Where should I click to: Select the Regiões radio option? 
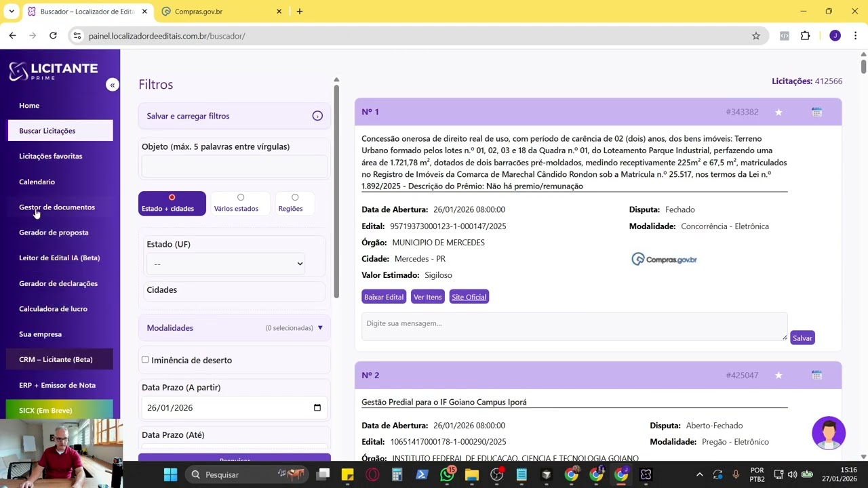pos(295,197)
